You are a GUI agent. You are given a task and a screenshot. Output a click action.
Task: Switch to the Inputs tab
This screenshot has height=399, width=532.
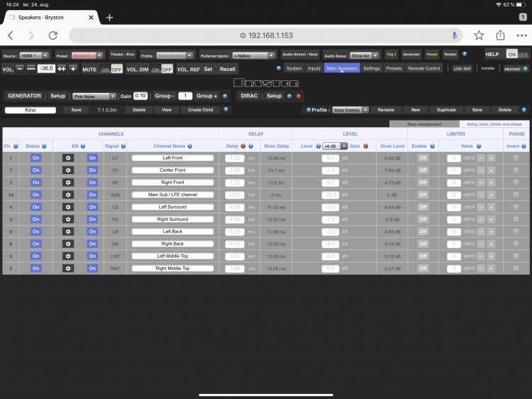314,69
